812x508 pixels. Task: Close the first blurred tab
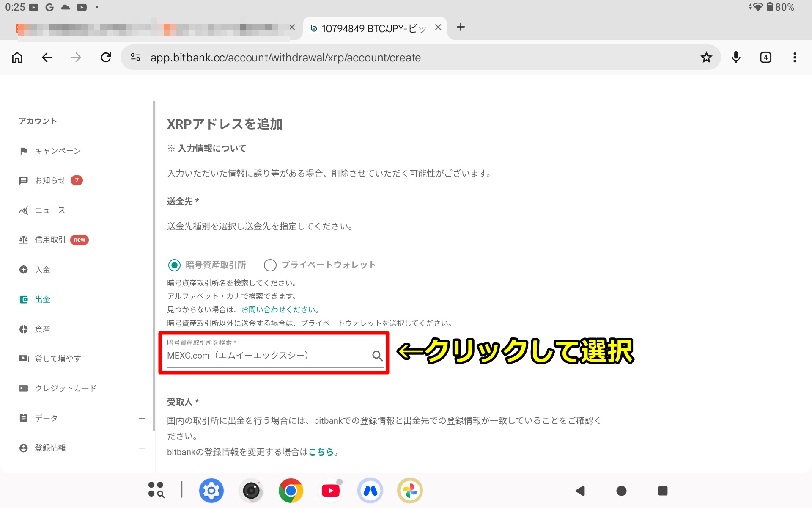coord(292,28)
